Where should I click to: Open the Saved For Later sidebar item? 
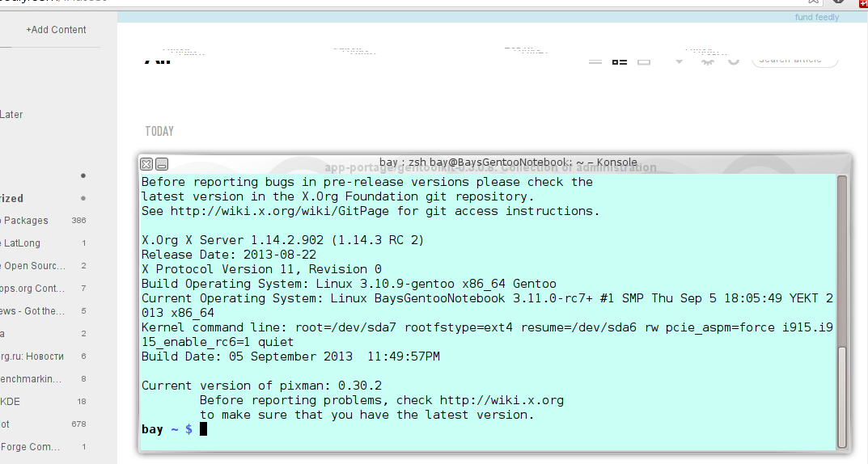tap(12, 115)
